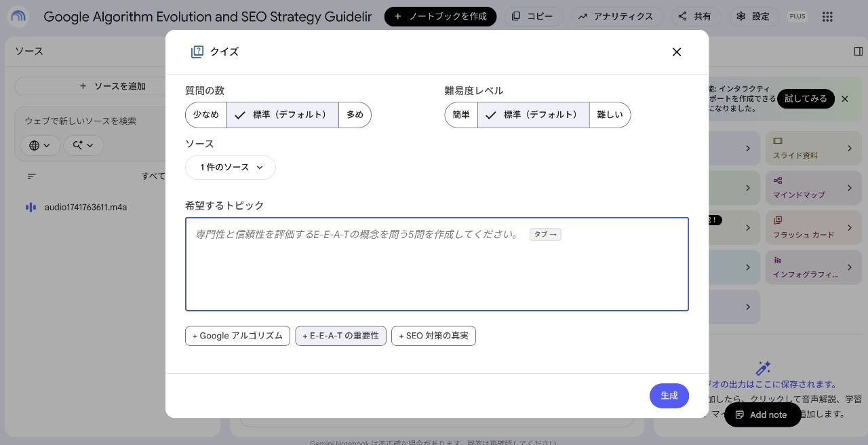Select 難しい difficulty level
Screen dimensions: 868x445
(610, 115)
